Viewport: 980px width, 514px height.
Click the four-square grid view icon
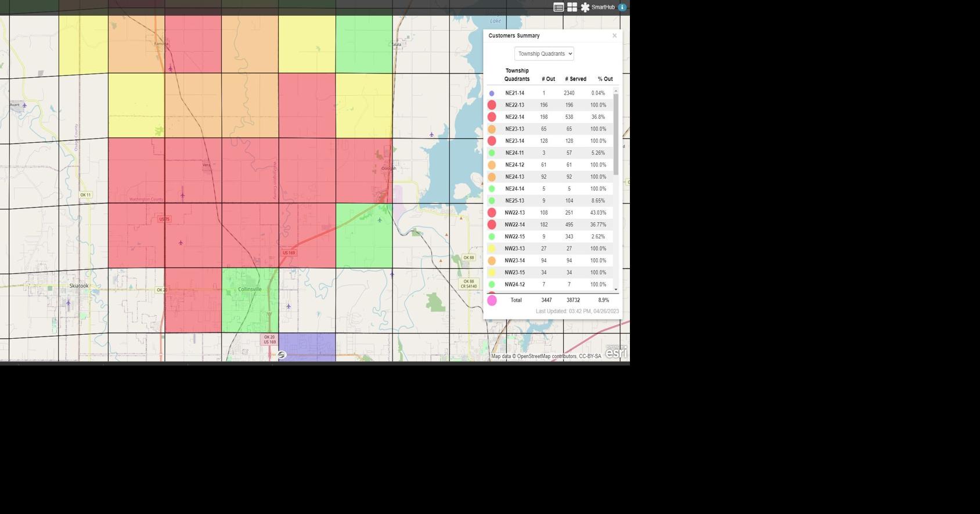(x=572, y=8)
